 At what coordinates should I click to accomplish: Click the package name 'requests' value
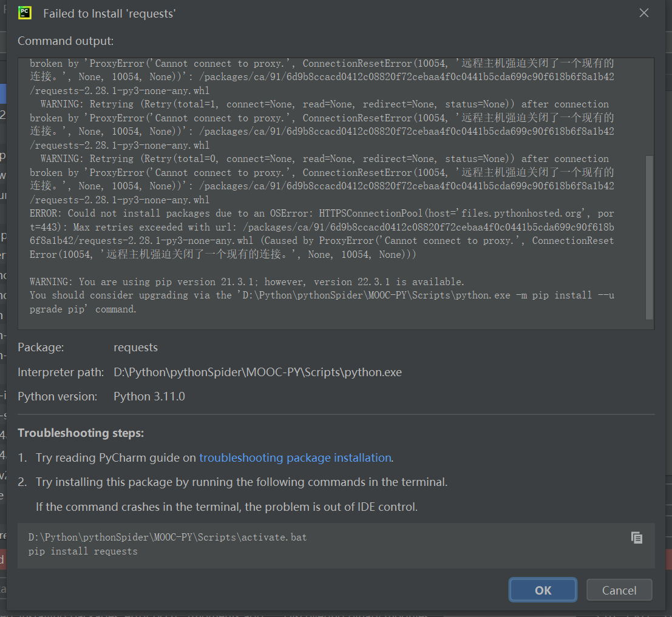(135, 348)
